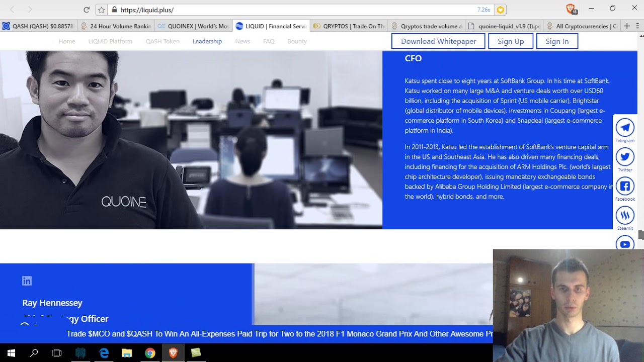Open Task View on the taskbar
644x362 pixels.
pos(57,353)
